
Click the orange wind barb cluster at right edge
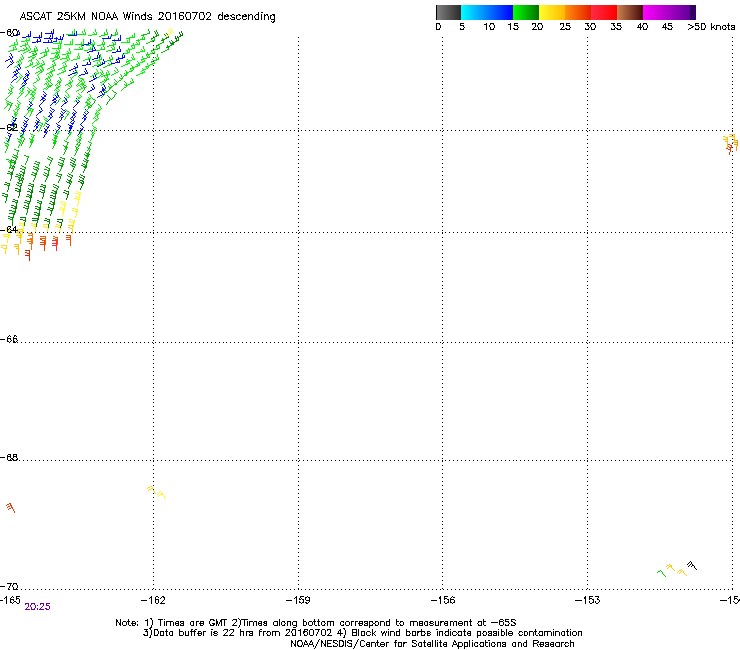pos(731,144)
